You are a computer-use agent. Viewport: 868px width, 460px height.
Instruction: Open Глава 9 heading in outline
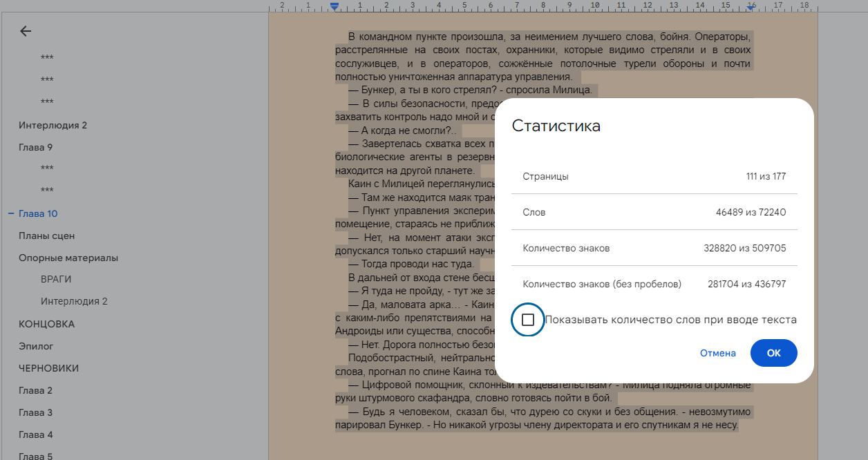pos(36,147)
